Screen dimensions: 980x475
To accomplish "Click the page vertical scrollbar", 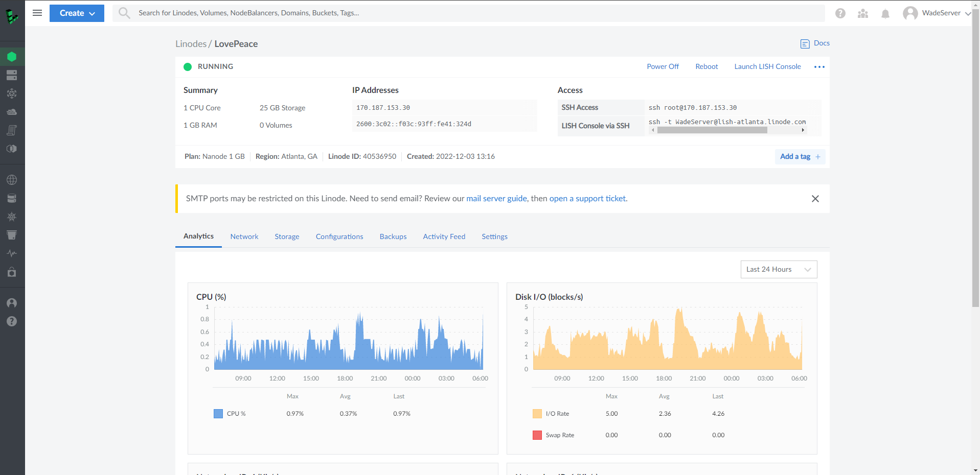I will click(976, 158).
